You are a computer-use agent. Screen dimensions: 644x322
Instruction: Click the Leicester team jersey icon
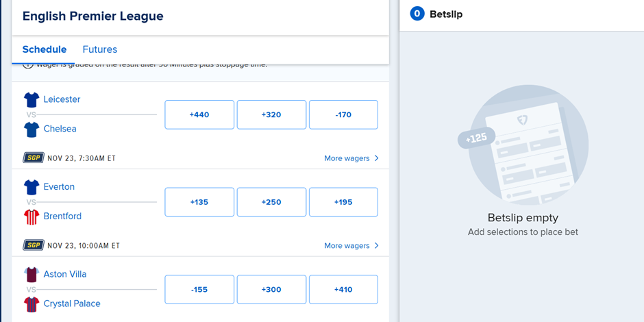[x=32, y=100]
